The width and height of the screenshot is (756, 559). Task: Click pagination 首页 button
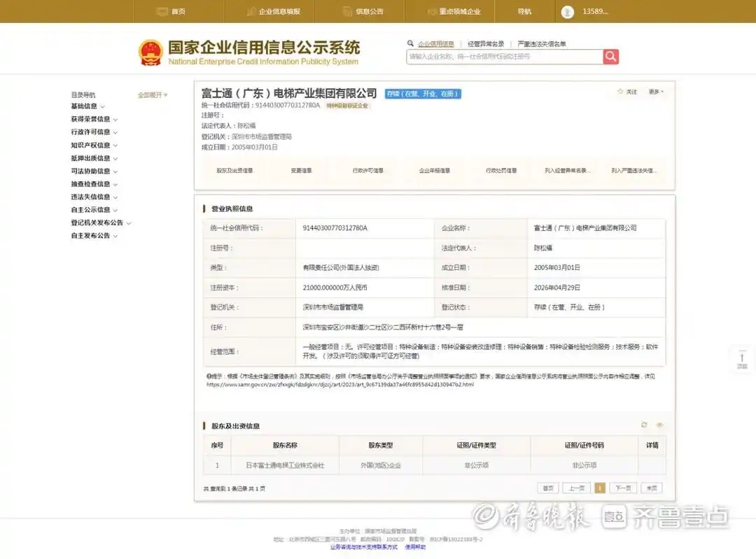pos(548,488)
